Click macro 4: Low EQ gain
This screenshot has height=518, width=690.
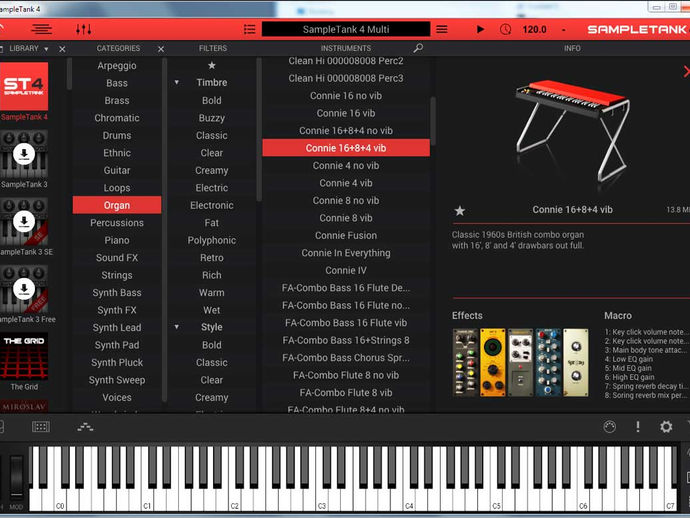click(628, 359)
